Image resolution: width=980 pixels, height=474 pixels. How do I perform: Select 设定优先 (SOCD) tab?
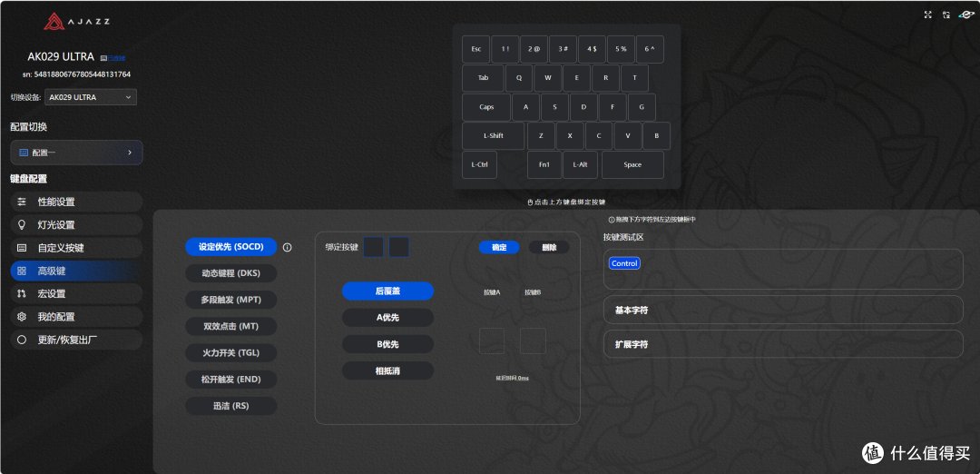tap(230, 247)
